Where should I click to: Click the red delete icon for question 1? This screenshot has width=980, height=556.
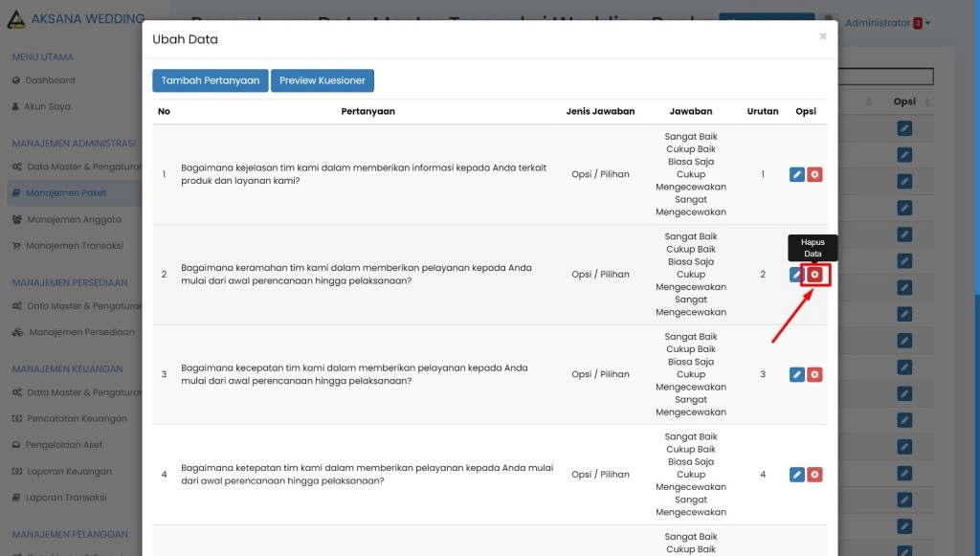[x=814, y=174]
